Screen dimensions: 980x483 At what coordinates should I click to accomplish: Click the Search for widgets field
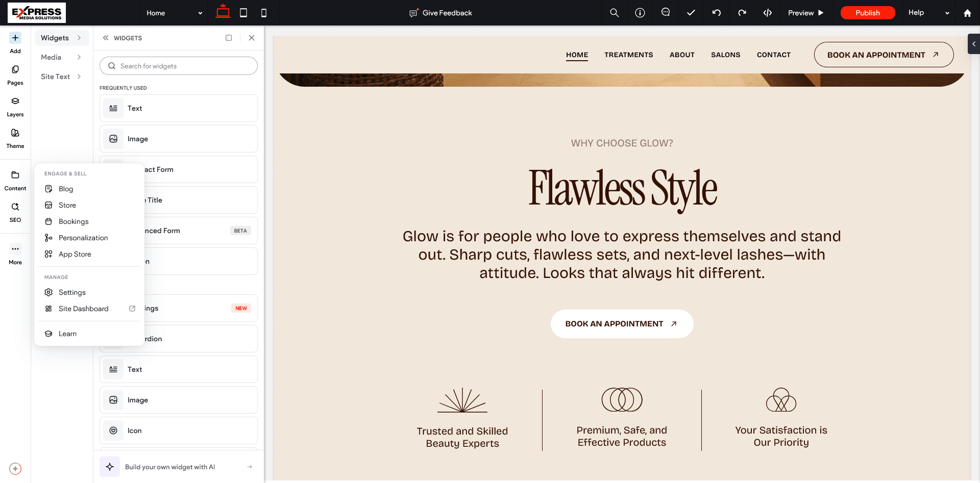179,66
